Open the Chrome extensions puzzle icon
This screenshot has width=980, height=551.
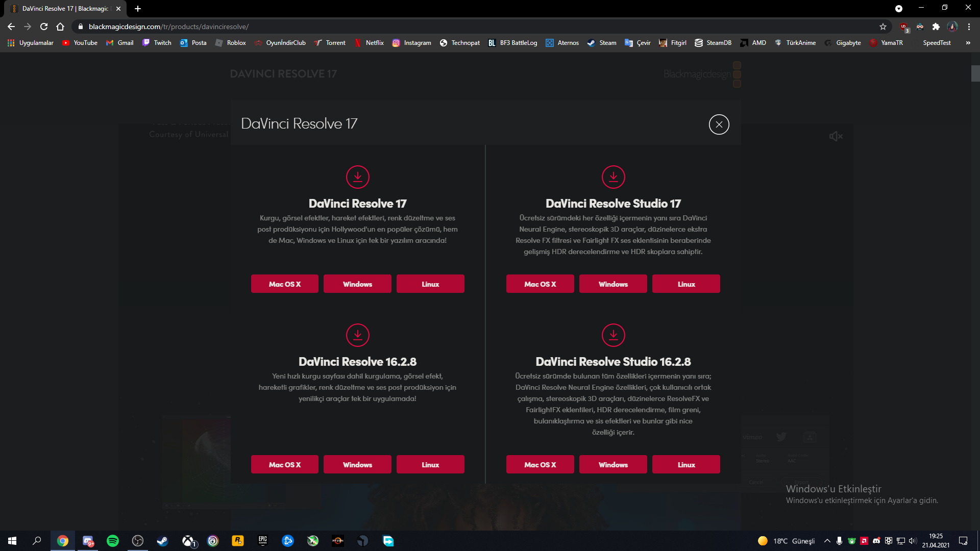tap(936, 27)
